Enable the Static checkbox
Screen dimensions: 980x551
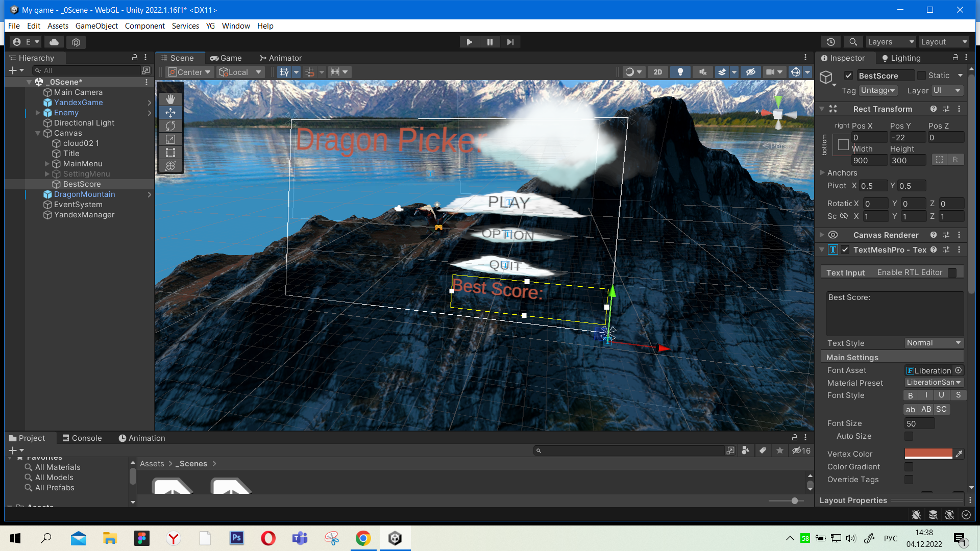coord(921,76)
